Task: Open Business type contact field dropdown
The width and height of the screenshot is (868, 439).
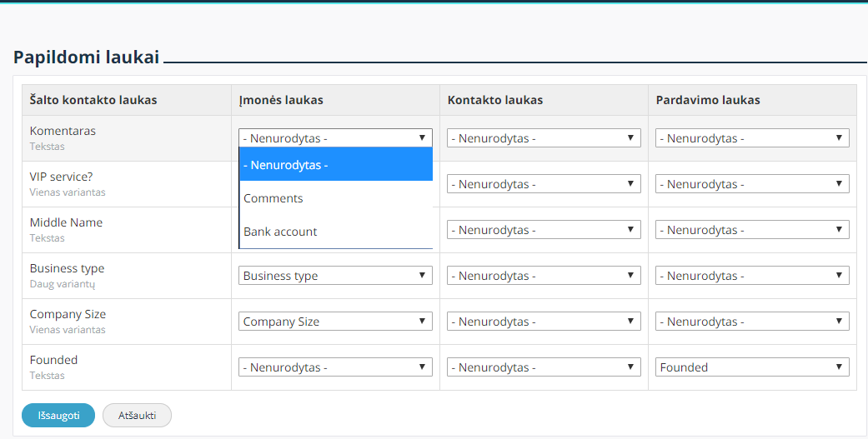Action: [544, 276]
